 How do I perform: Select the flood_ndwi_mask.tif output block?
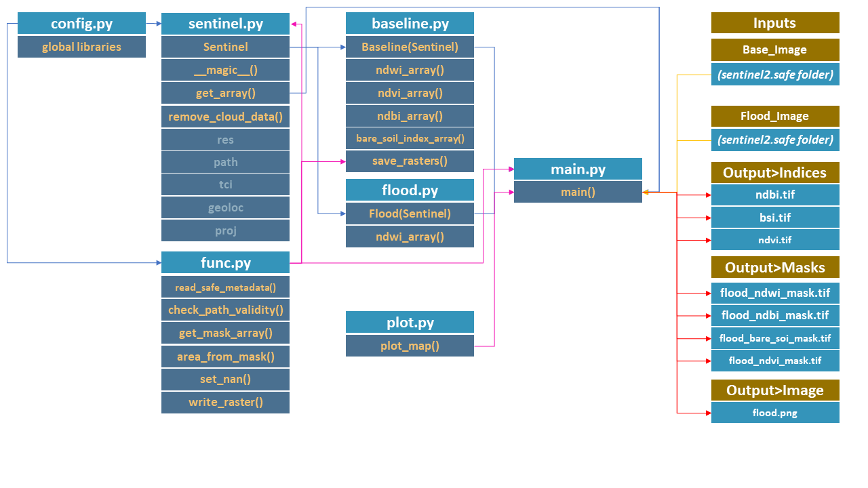click(x=775, y=293)
